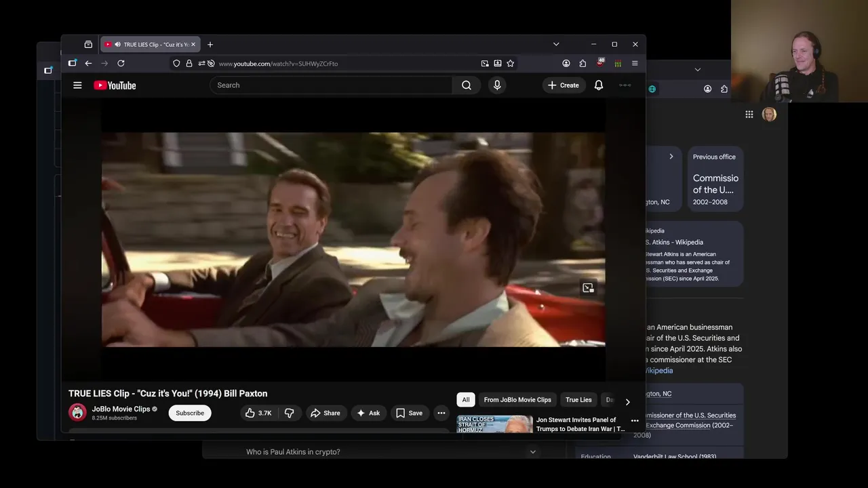
Task: Click the picture-in-picture overlay icon on video
Action: click(588, 288)
